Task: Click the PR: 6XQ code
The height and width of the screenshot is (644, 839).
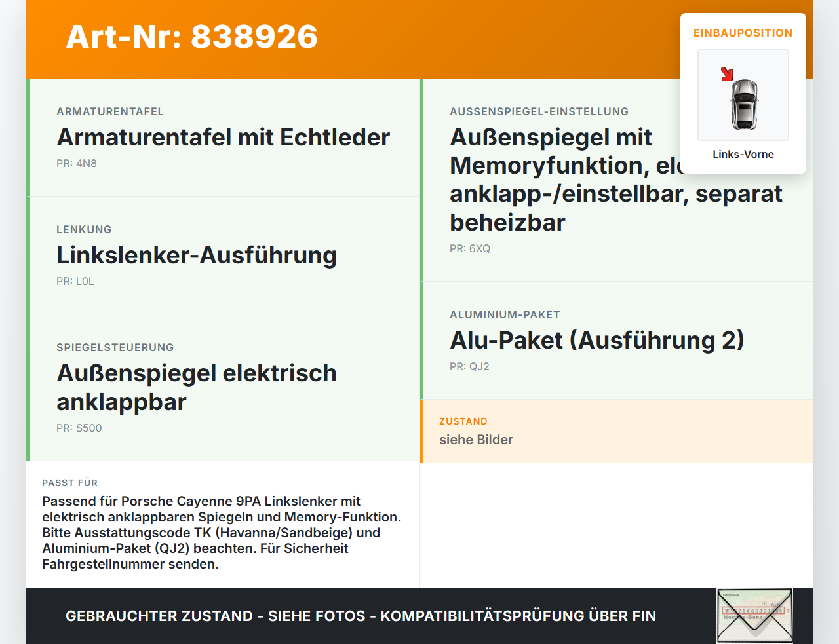Action: (470, 248)
